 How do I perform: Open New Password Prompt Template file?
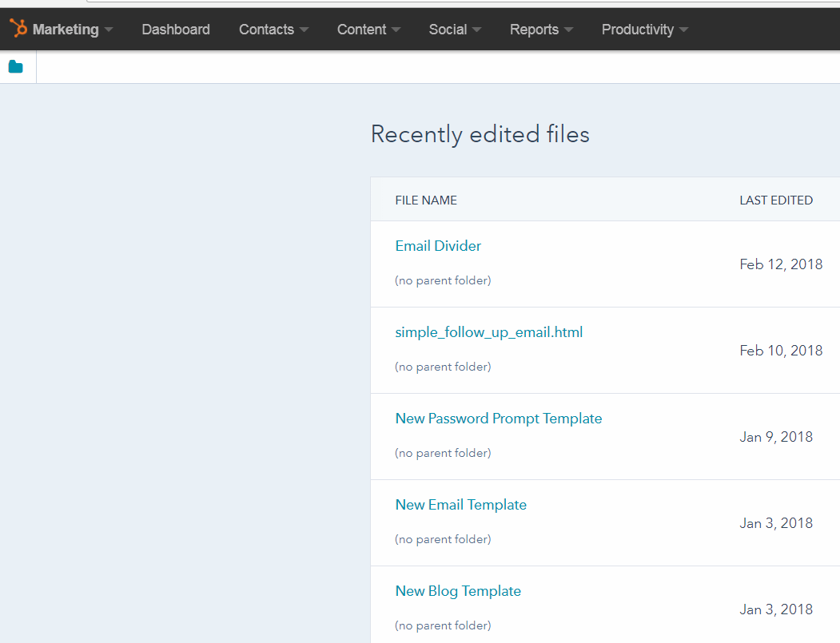(498, 419)
